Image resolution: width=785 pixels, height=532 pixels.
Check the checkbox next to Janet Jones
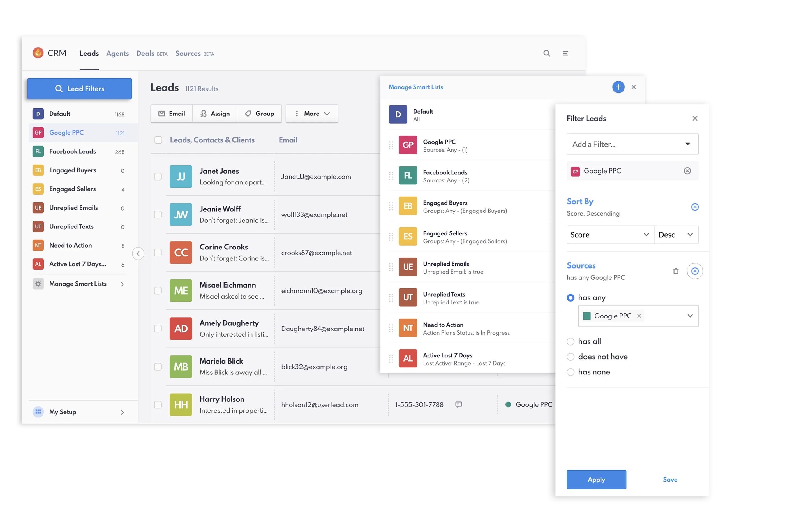point(158,176)
